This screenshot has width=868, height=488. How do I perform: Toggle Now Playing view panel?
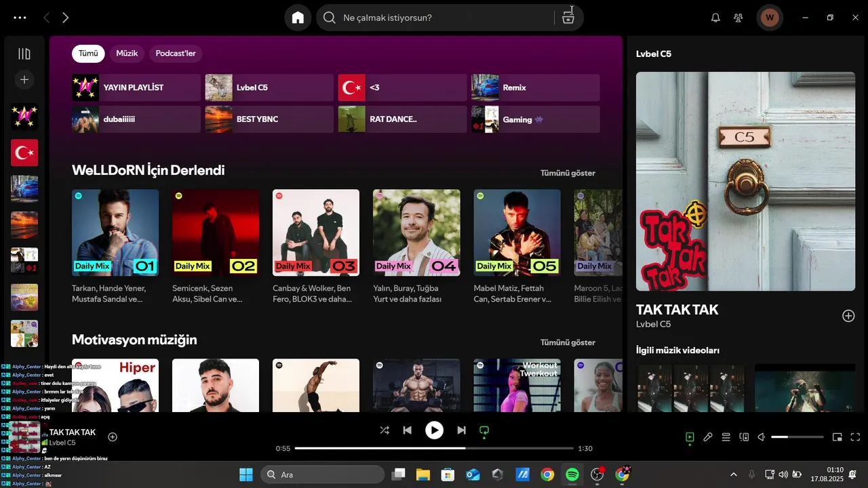click(690, 437)
